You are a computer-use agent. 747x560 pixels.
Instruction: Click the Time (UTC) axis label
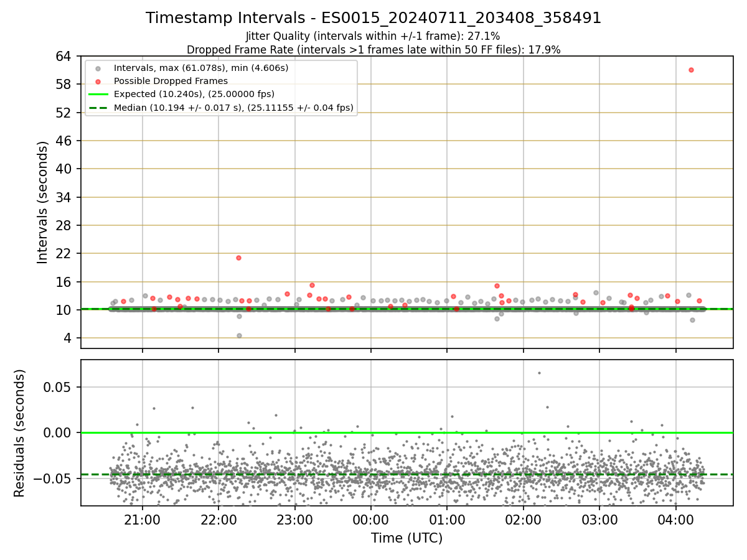click(x=407, y=538)
